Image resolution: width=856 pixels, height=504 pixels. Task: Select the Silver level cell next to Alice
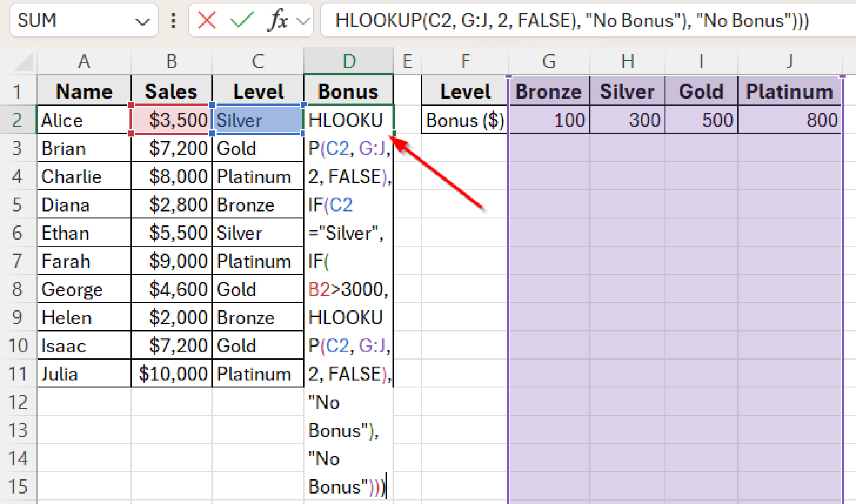pos(258,120)
